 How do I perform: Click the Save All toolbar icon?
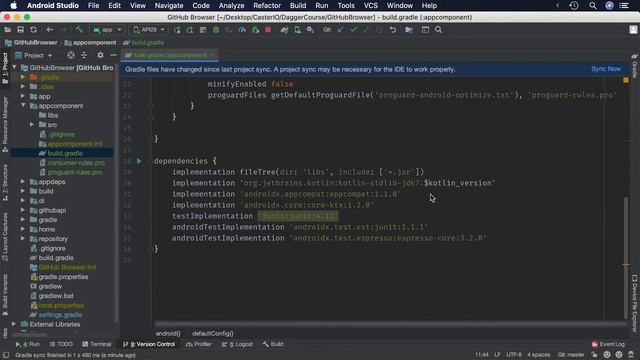coord(20,30)
